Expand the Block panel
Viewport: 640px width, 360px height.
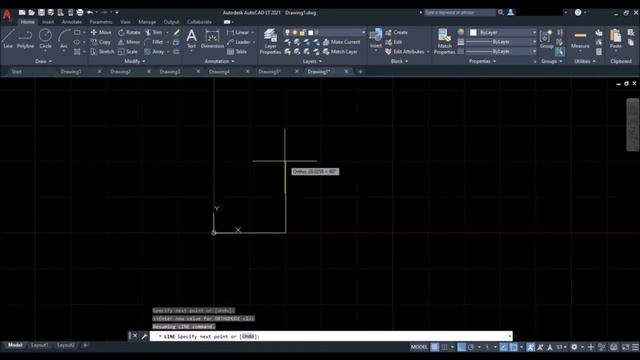[399, 61]
